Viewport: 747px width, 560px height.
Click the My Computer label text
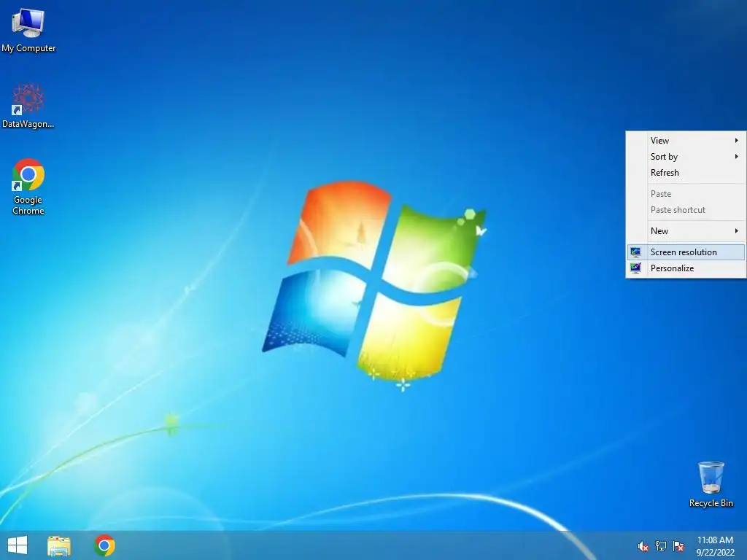(x=28, y=48)
